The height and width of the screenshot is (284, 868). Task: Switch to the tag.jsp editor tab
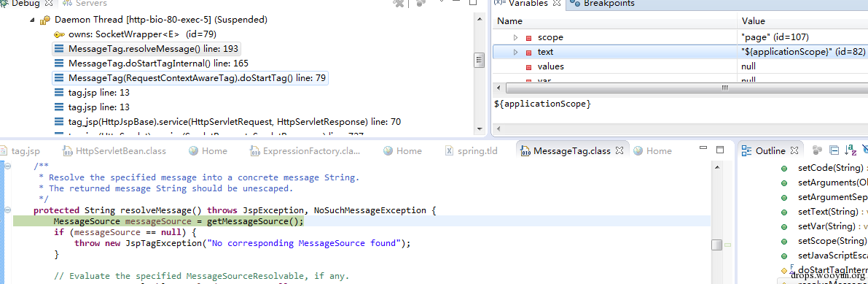[x=20, y=151]
